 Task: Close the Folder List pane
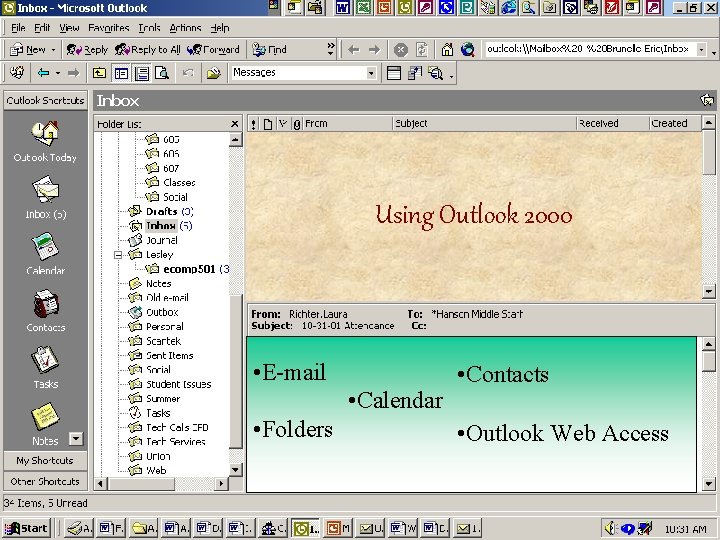coord(235,124)
